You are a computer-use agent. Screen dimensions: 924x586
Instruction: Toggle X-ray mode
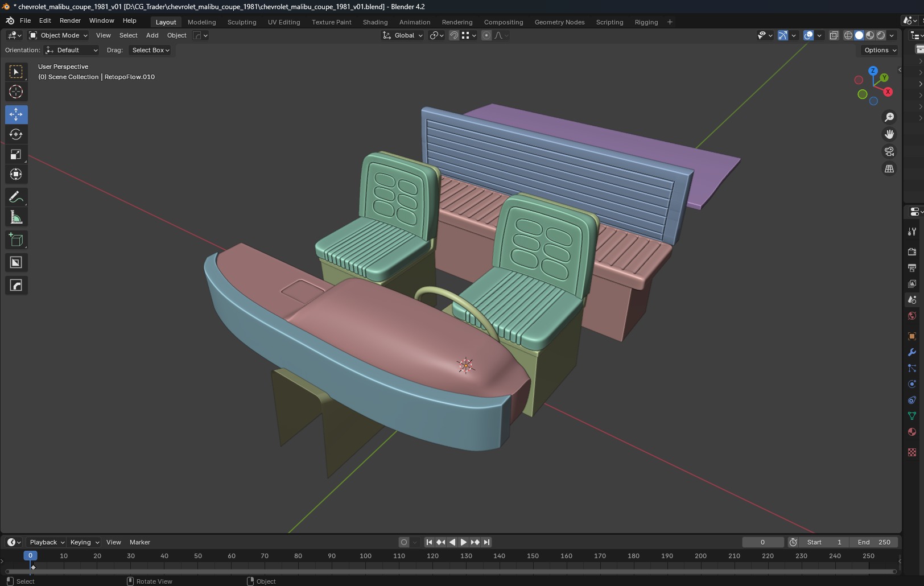[834, 35]
